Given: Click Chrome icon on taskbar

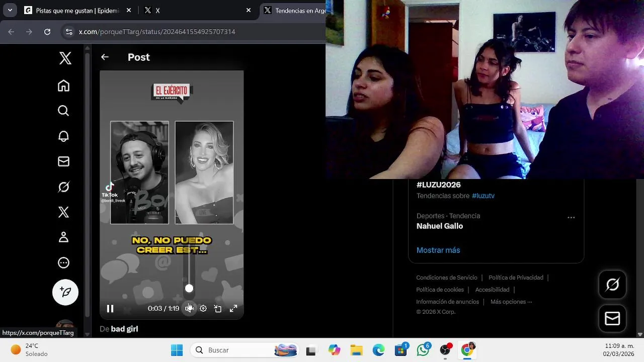Looking at the screenshot, I should [467, 350].
